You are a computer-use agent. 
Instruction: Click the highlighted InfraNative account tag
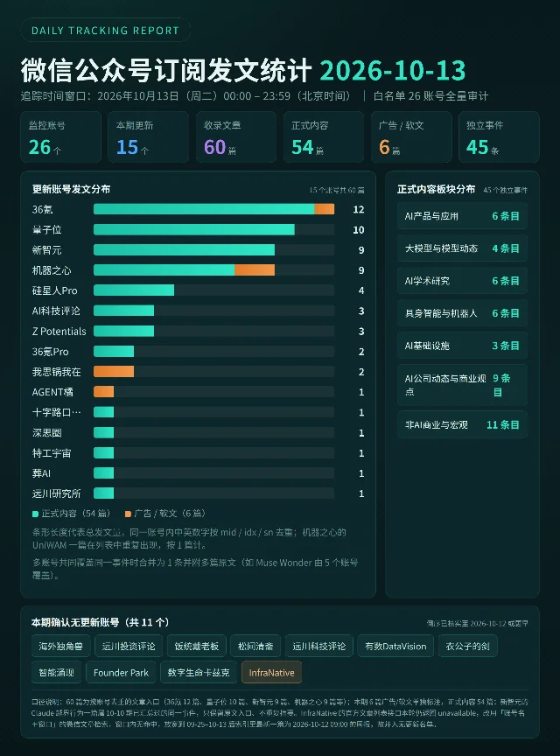pos(271,673)
